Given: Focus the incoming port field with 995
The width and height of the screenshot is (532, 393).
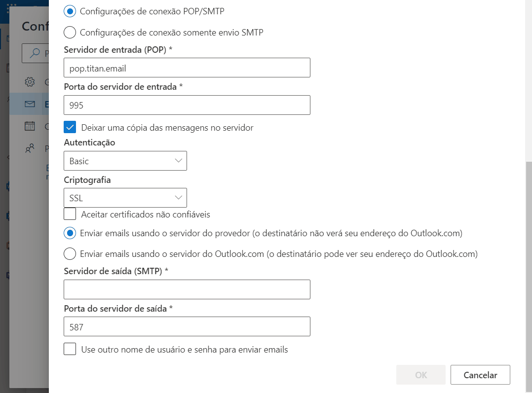Looking at the screenshot, I should pyautogui.click(x=187, y=105).
